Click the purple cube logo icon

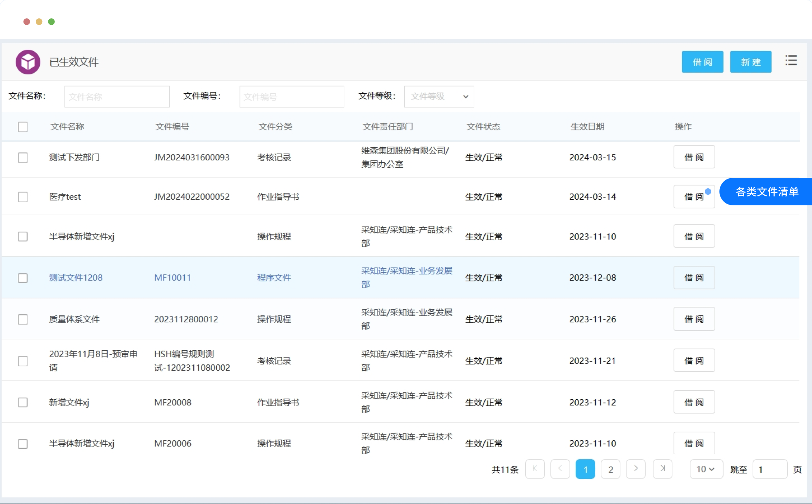click(28, 62)
